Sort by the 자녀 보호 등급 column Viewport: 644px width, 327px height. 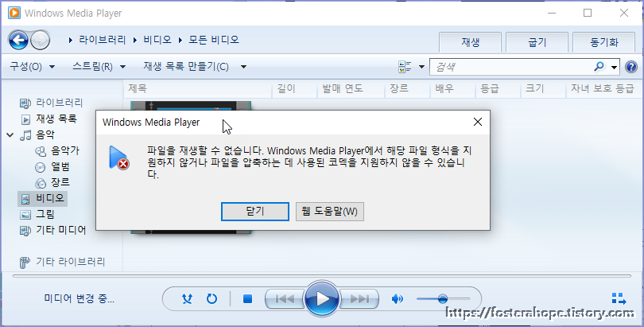pos(602,89)
